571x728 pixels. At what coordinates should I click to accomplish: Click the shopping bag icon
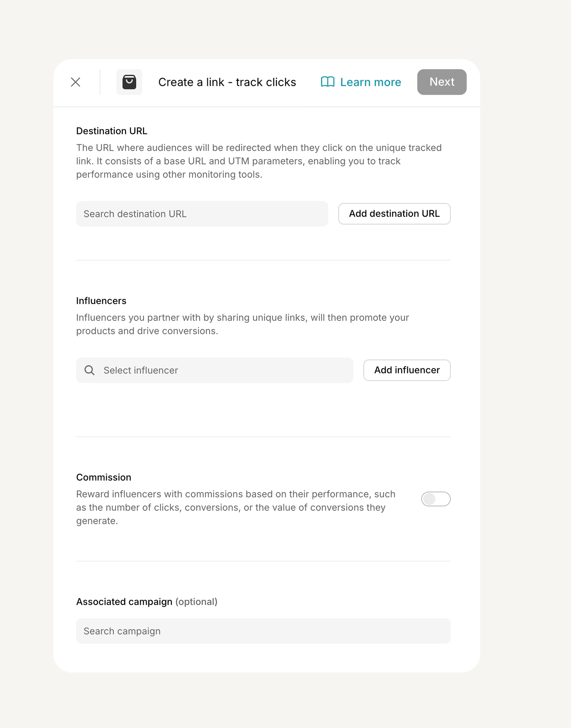click(129, 82)
